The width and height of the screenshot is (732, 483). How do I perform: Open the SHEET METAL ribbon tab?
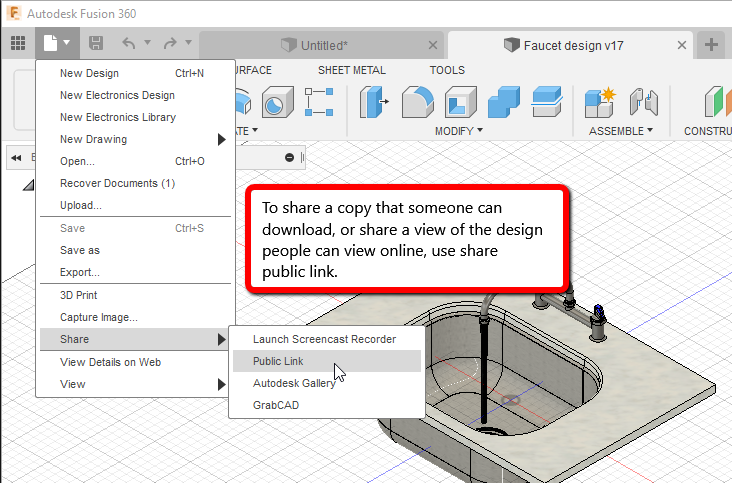[351, 70]
